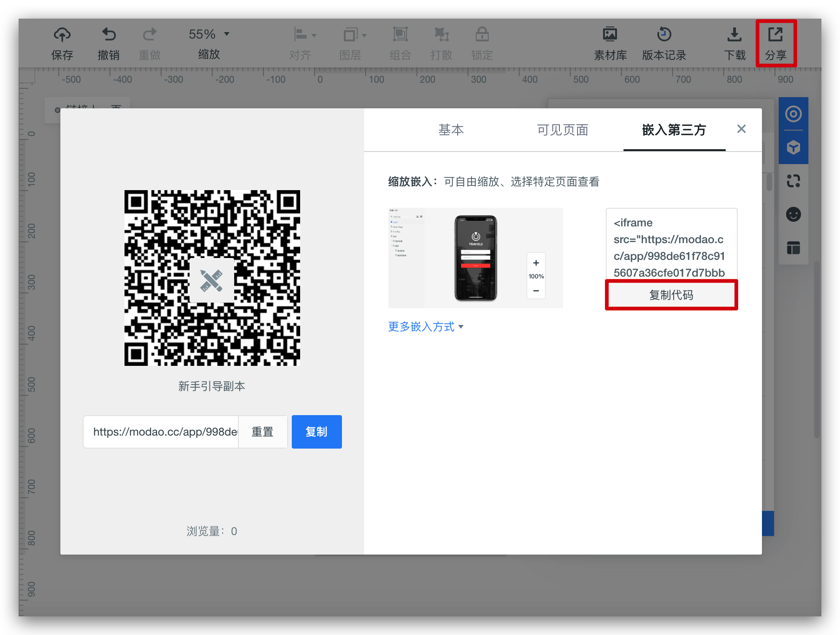Screen dimensions: 840x635
Task: Click the QR code image
Action: [212, 278]
